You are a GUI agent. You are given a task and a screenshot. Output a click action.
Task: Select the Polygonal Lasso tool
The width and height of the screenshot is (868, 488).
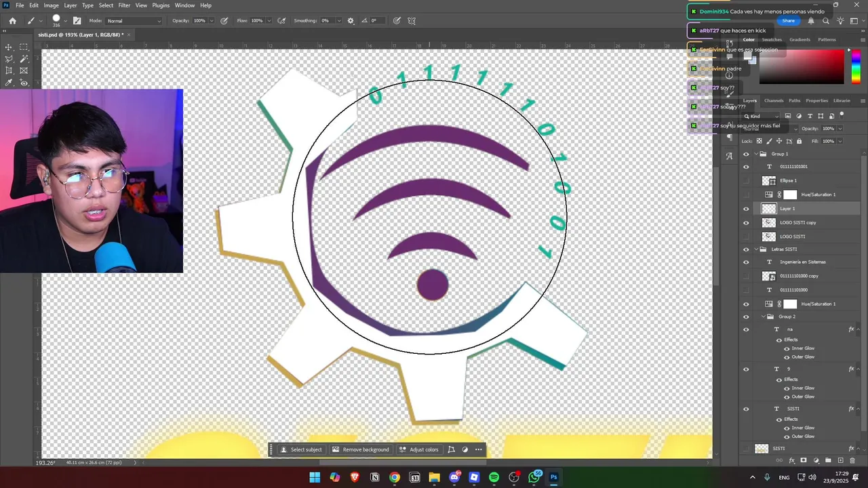point(9,59)
